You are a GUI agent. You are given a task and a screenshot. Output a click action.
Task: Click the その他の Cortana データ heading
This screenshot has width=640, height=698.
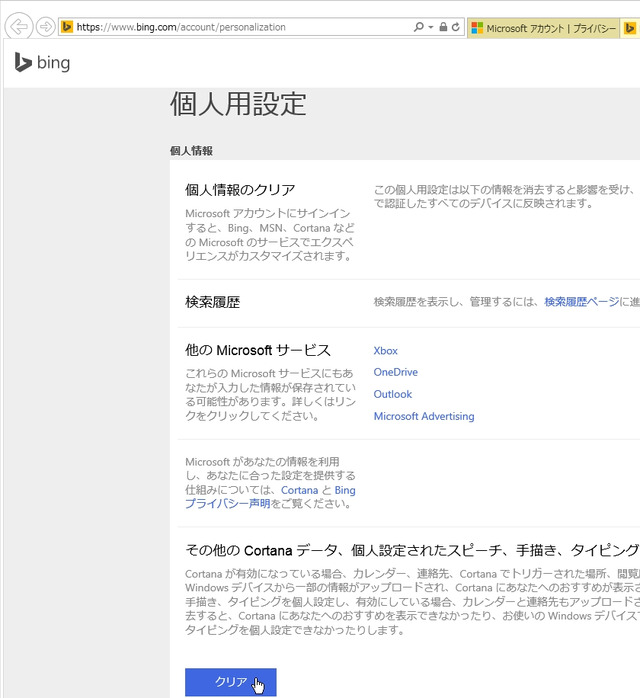[x=412, y=551]
